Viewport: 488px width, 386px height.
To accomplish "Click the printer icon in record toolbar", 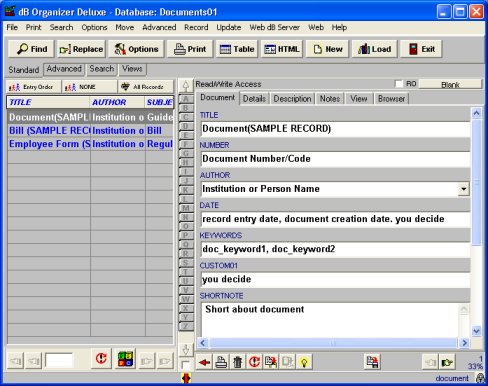I will point(221,362).
